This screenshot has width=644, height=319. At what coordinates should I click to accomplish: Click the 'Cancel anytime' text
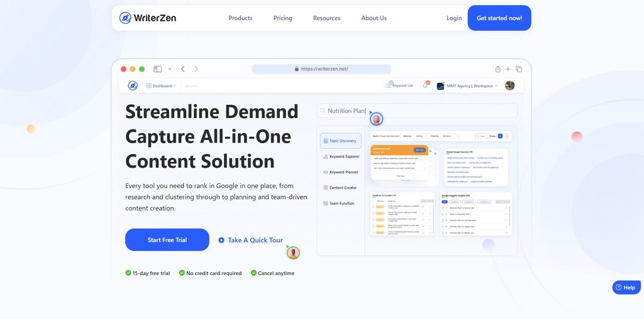pos(276,273)
